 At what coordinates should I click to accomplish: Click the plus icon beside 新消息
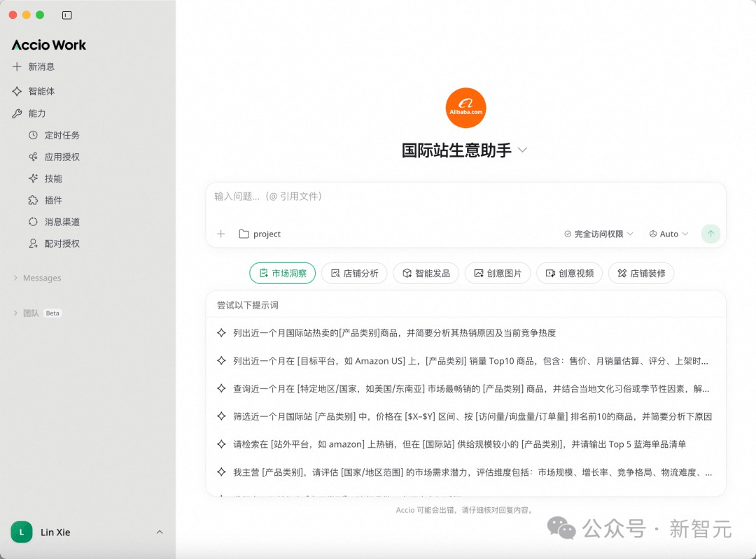click(17, 66)
